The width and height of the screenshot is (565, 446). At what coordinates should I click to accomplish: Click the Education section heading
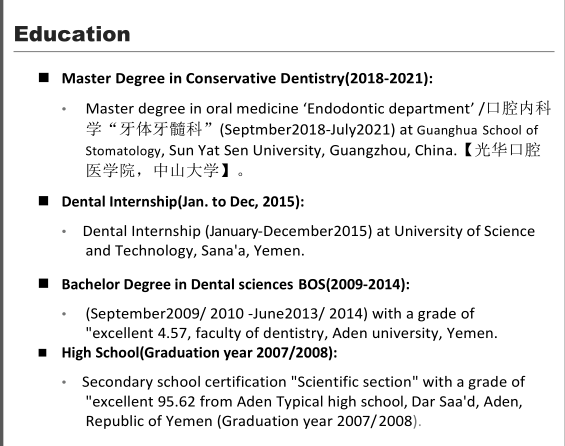[x=72, y=34]
